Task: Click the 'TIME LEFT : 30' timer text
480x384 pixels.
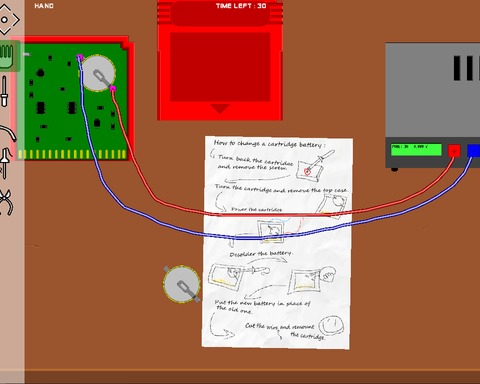Action: click(x=241, y=6)
